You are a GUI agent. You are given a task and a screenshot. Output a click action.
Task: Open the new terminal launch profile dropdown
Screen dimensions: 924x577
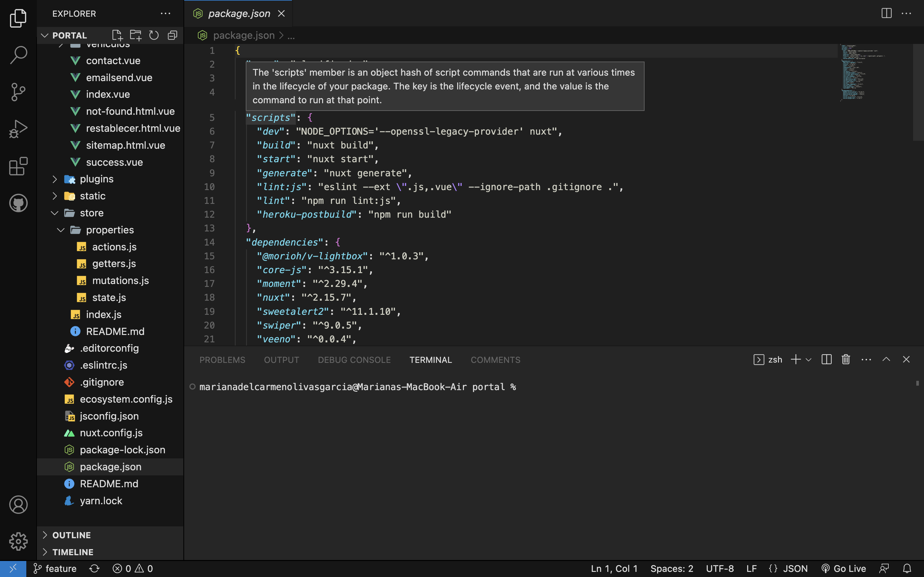click(809, 359)
